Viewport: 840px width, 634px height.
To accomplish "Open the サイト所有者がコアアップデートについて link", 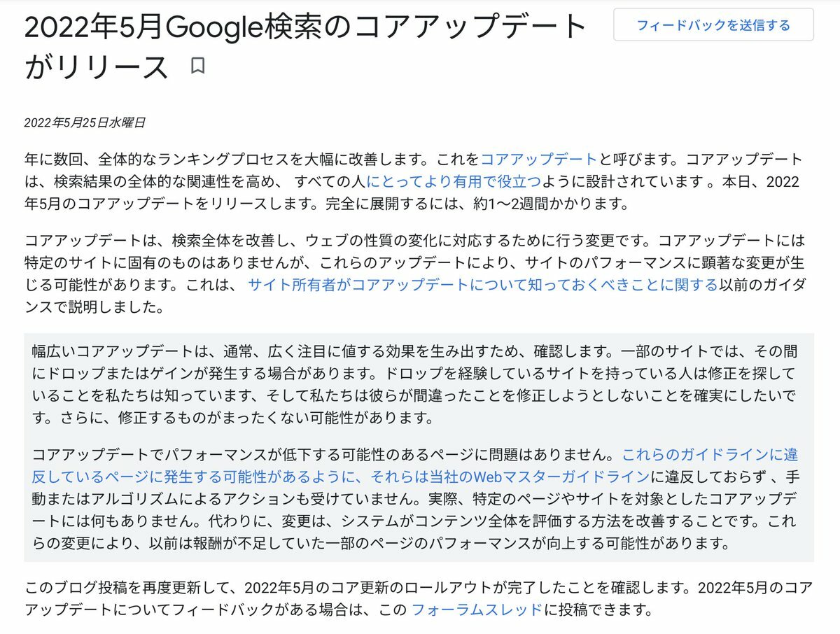I will pos(483,284).
